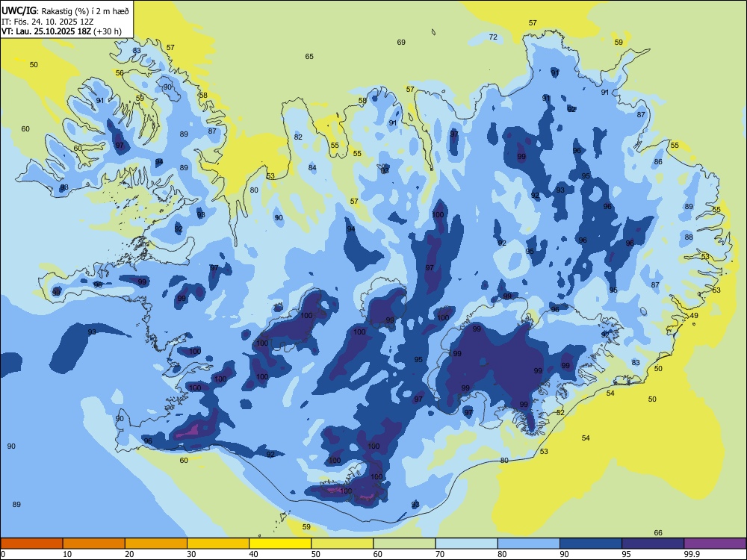Click the humidity value '82' on the map
Viewport: 747px width, 560px height.
pyautogui.click(x=298, y=137)
